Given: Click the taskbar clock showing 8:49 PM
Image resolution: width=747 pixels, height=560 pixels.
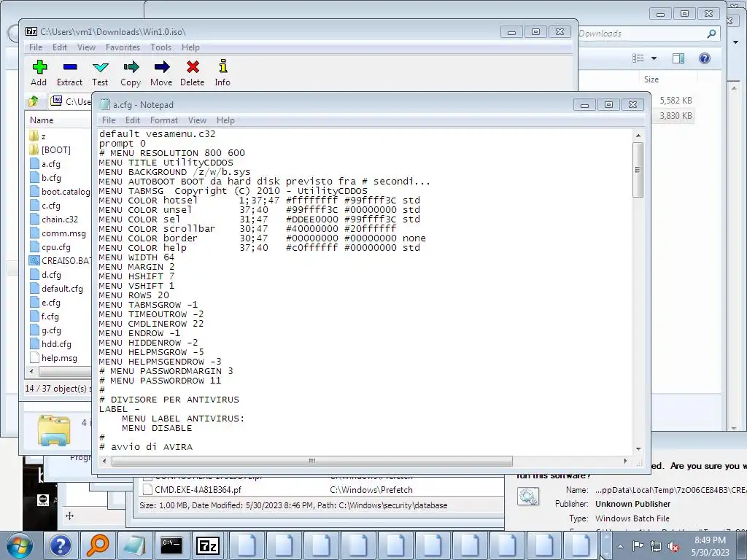Looking at the screenshot, I should click(710, 546).
